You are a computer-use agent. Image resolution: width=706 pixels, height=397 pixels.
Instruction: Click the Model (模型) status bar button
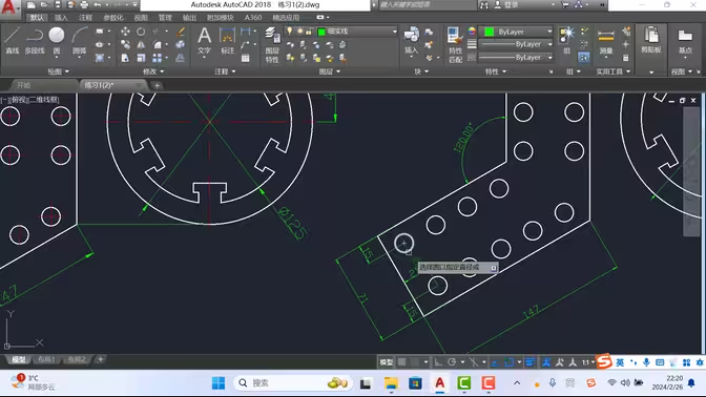coord(386,362)
